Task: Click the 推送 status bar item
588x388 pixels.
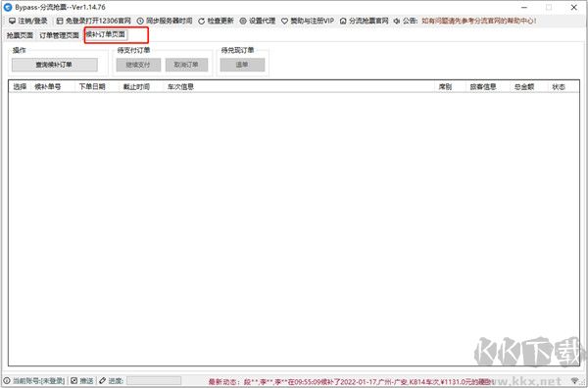Action: [x=82, y=380]
